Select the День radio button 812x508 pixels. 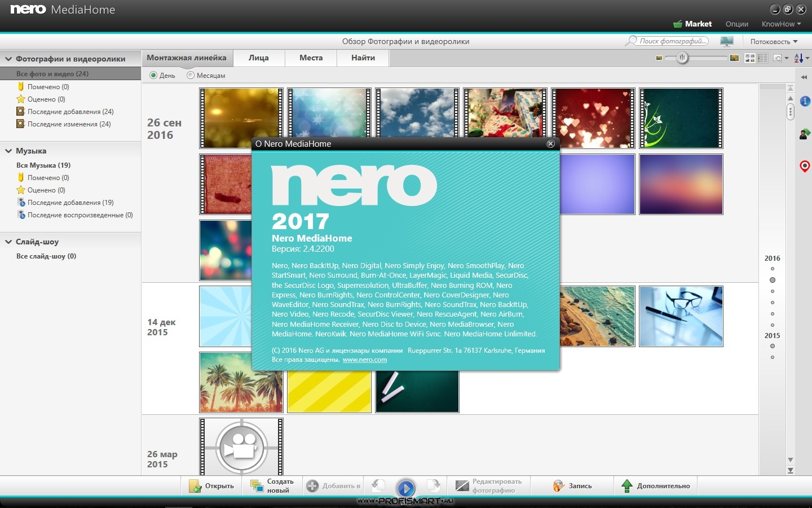pyautogui.click(x=153, y=75)
